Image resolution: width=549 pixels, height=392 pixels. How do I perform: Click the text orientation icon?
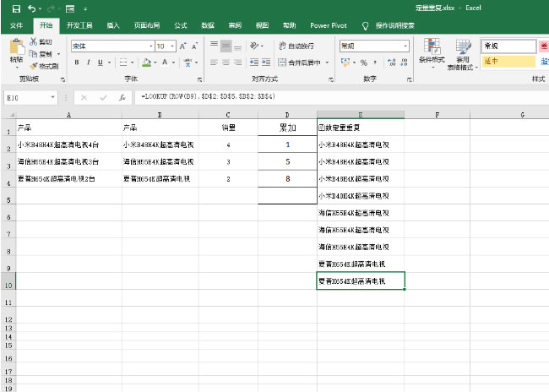tap(254, 46)
